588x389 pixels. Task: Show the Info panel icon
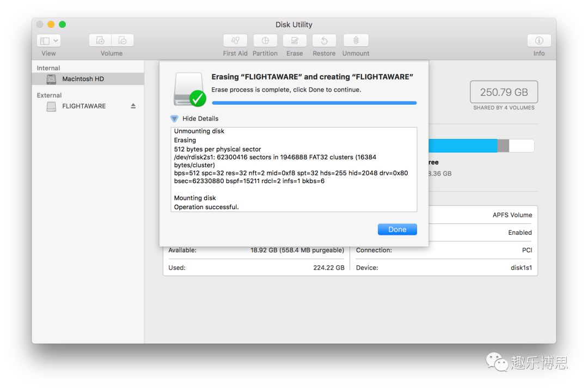pyautogui.click(x=539, y=40)
